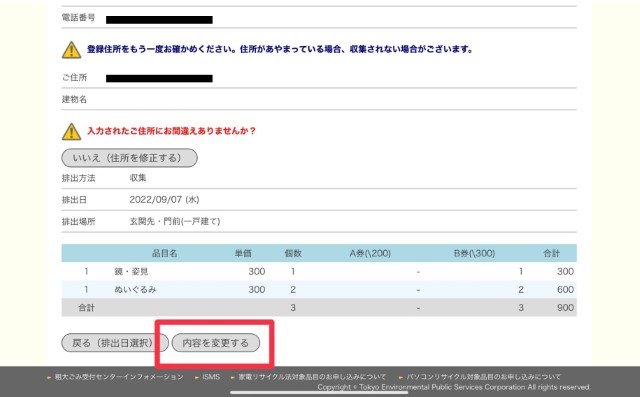The height and width of the screenshot is (397, 640).
Task: Click the 900 grand total cell
Action: coord(565,308)
